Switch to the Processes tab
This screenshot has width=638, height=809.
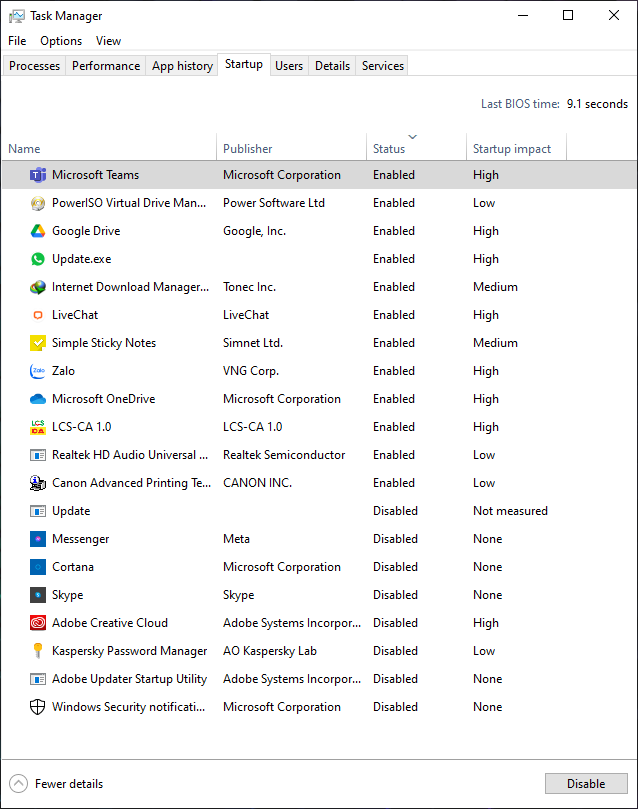(x=35, y=66)
